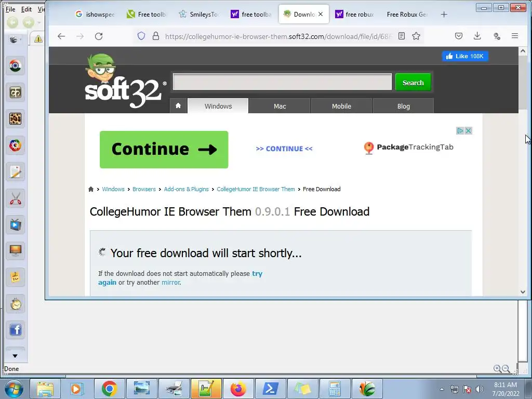532x399 pixels.
Task: Switch to free robux Yahoo tab
Action: click(355, 14)
